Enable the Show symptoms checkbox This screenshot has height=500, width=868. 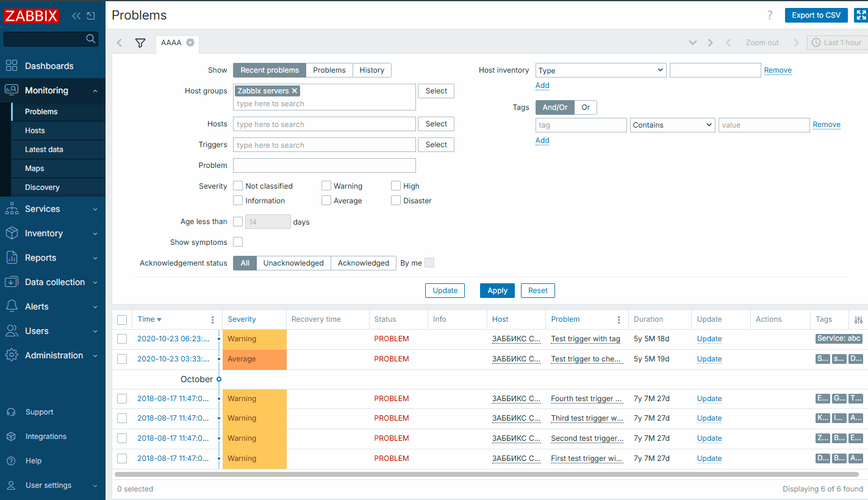click(x=238, y=242)
